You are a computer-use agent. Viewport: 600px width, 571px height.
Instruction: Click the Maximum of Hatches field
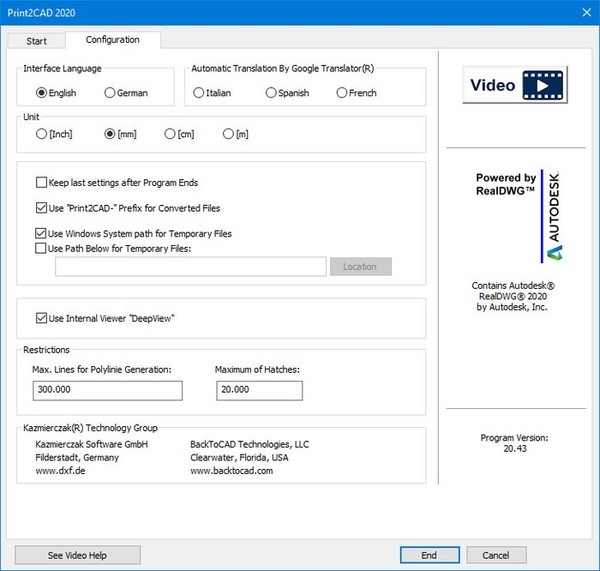click(258, 390)
